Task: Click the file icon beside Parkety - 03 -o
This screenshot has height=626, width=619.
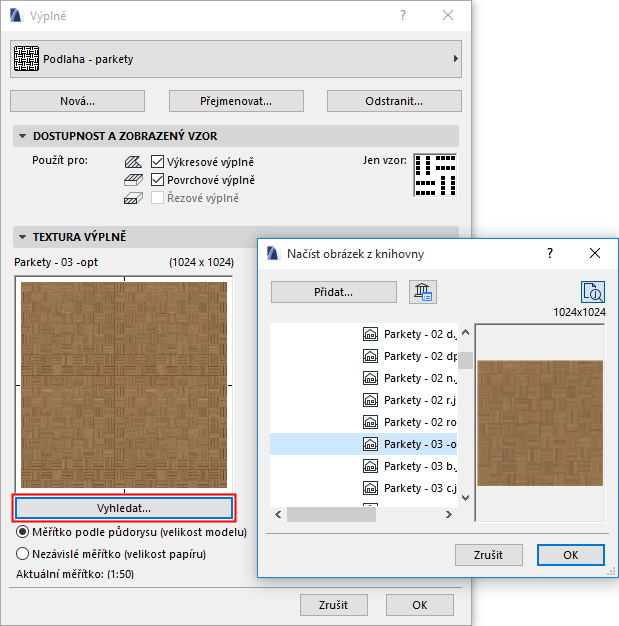Action: [370, 444]
